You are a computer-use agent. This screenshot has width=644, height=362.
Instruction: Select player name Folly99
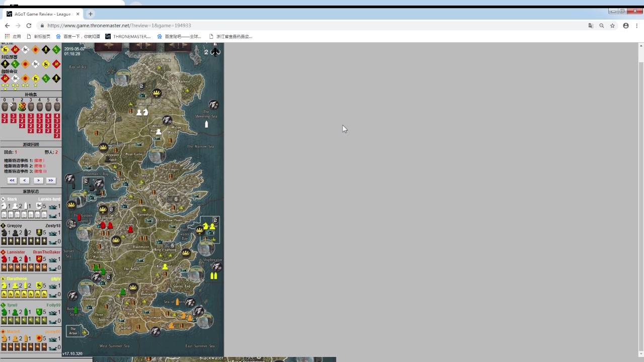pyautogui.click(x=53, y=305)
